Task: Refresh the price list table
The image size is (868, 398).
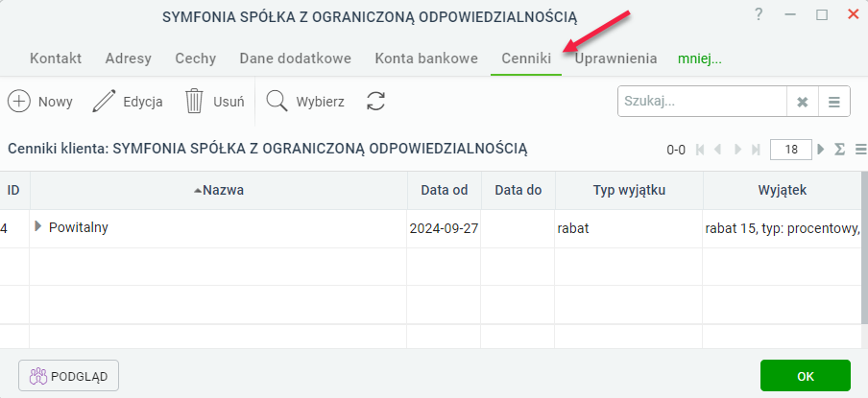Action: click(375, 102)
